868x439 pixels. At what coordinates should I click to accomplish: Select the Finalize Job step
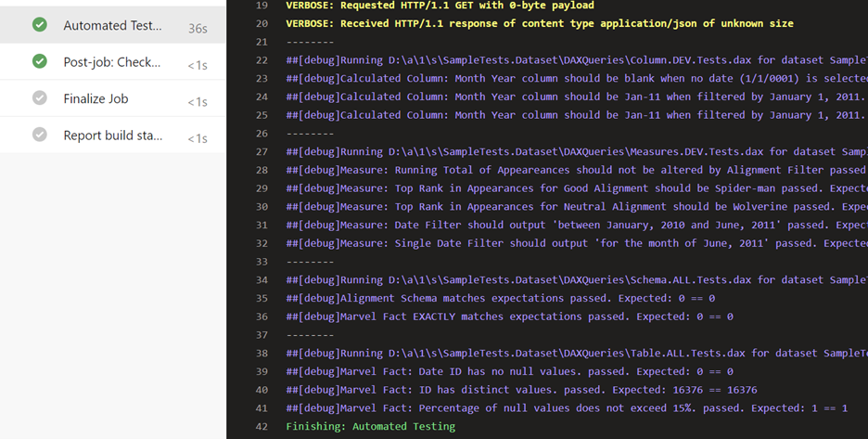click(96, 98)
